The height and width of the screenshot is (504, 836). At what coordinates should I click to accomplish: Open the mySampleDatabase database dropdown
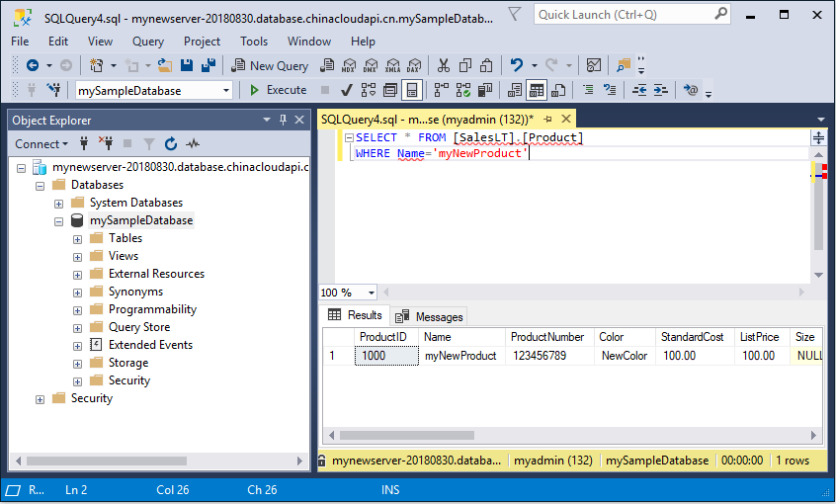[x=226, y=90]
